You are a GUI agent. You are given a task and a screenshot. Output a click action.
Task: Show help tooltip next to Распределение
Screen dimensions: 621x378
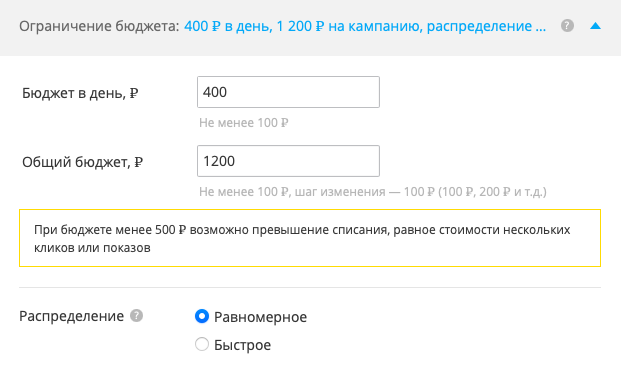point(136,316)
